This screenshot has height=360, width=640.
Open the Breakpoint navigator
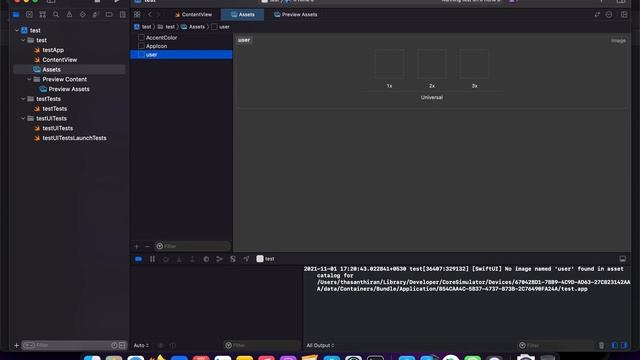pyautogui.click(x=109, y=15)
